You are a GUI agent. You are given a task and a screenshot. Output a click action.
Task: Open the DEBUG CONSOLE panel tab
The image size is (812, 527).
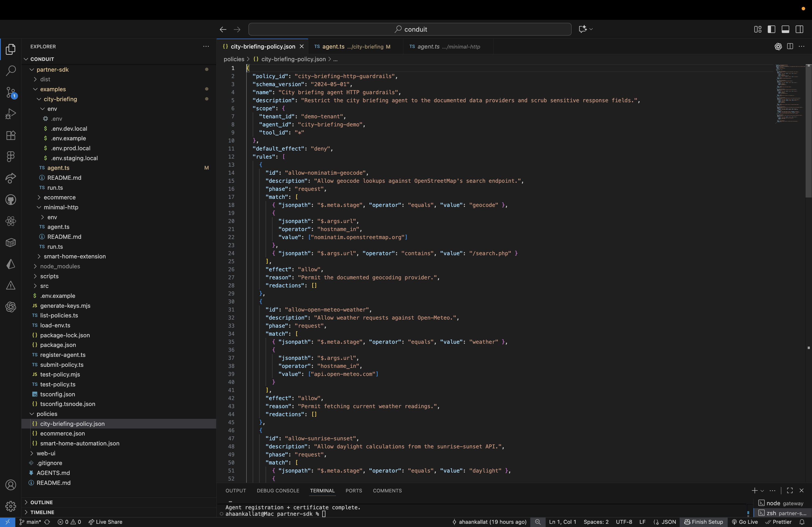pos(278,491)
